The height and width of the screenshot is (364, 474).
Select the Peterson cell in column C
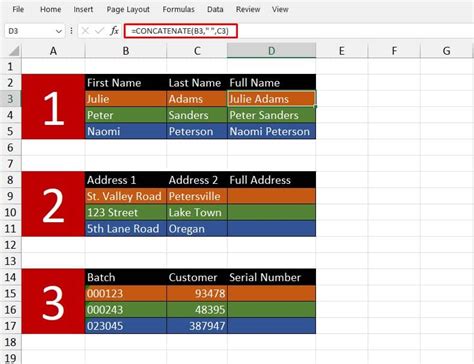(x=197, y=131)
